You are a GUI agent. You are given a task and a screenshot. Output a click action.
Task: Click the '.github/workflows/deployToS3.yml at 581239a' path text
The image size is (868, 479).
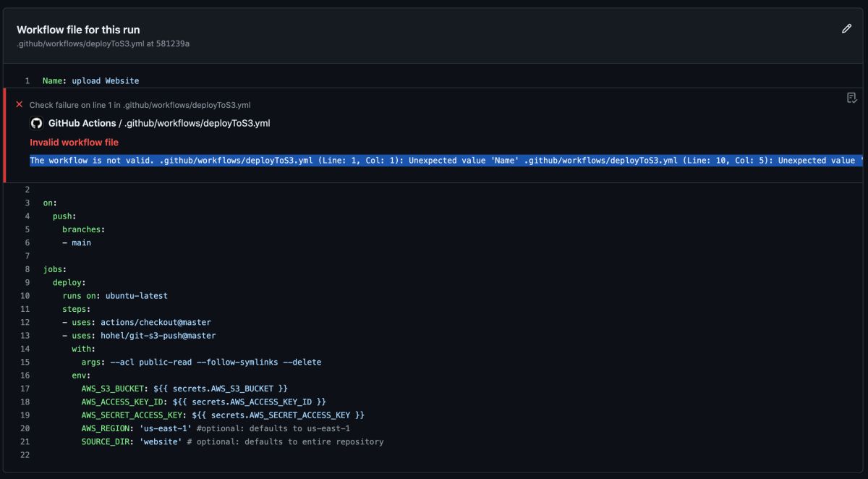(x=103, y=43)
